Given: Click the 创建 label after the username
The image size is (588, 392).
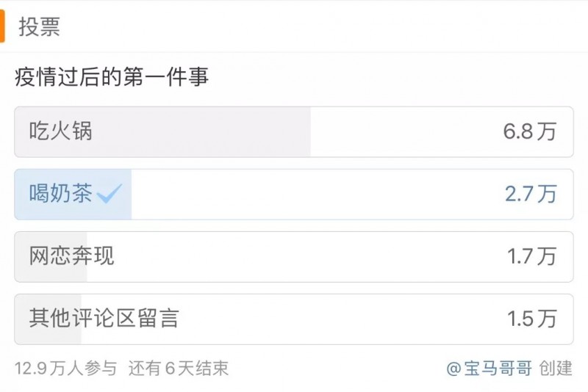Looking at the screenshot, I should click(556, 368).
